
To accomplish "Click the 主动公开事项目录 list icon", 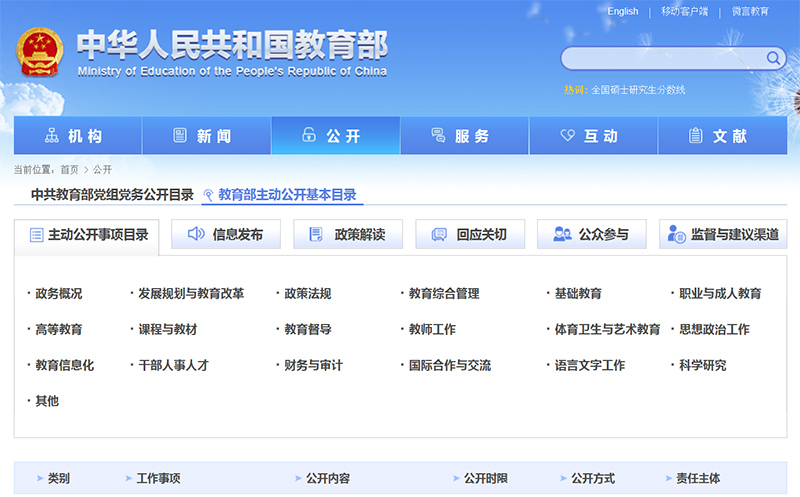I will click(36, 235).
